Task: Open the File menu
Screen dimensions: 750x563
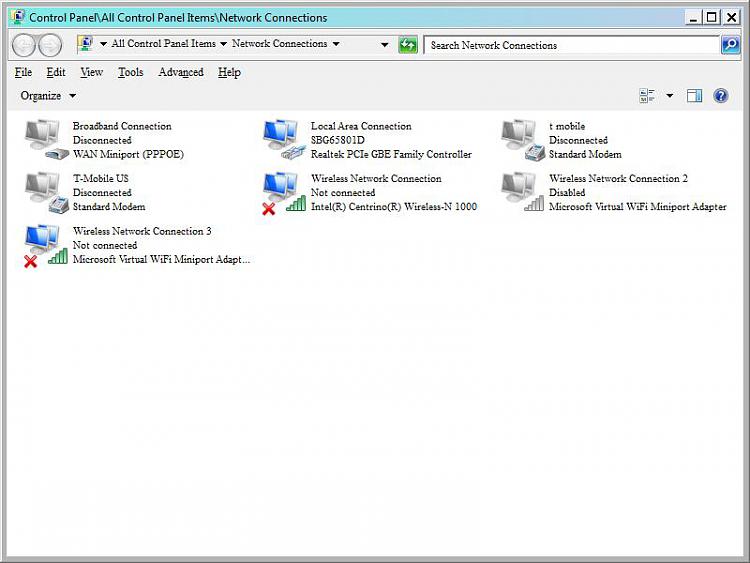Action: click(x=23, y=72)
